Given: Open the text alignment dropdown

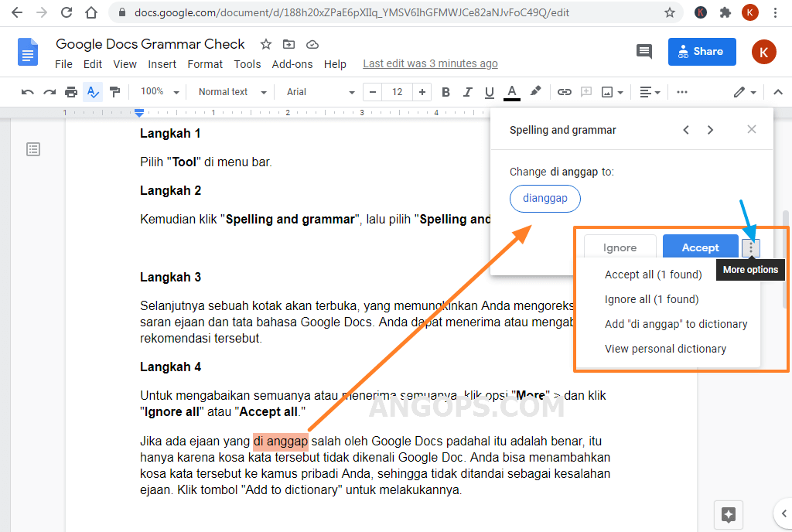Looking at the screenshot, I should (650, 92).
